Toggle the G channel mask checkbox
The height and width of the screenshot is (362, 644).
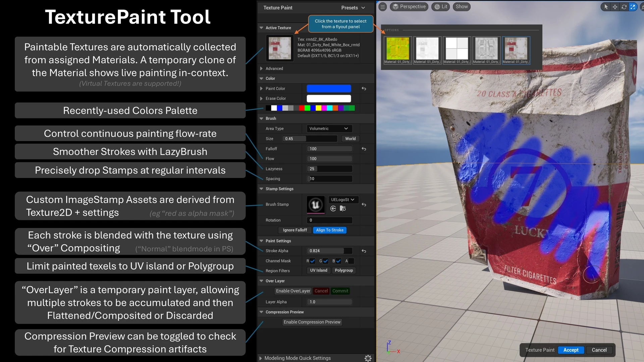(325, 261)
